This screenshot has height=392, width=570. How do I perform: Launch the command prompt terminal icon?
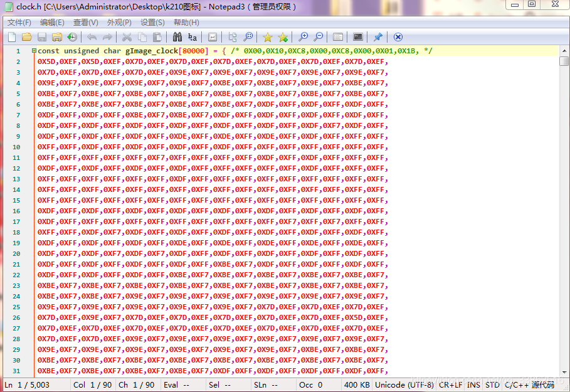point(358,37)
